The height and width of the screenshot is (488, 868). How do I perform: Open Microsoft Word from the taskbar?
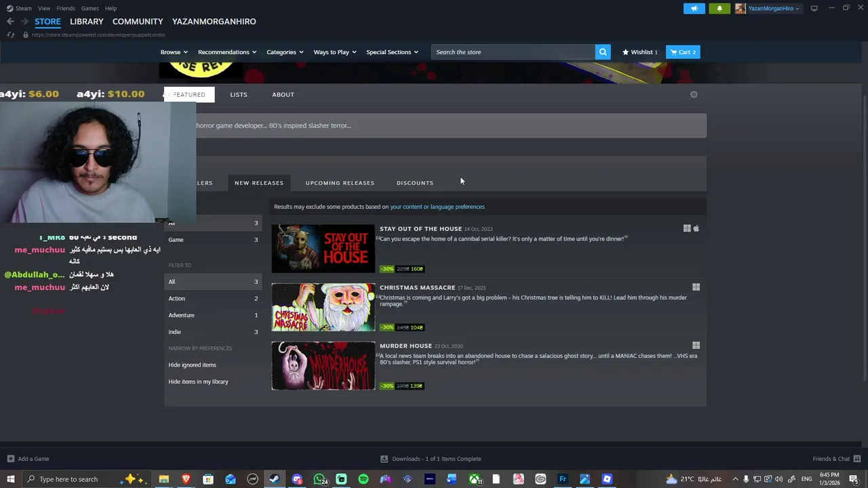click(452, 479)
